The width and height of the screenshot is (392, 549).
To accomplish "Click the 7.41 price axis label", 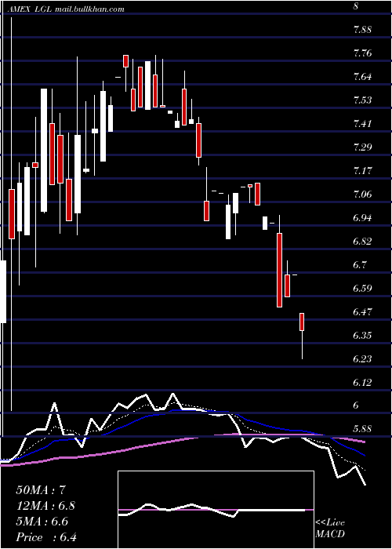I will tap(362, 124).
